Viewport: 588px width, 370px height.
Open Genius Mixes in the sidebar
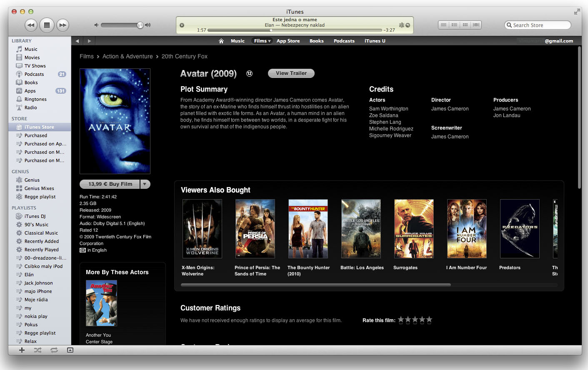click(x=40, y=188)
